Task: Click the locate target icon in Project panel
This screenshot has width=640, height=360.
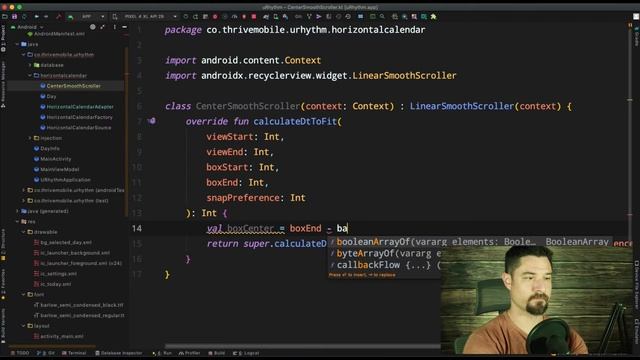Action: (93, 27)
